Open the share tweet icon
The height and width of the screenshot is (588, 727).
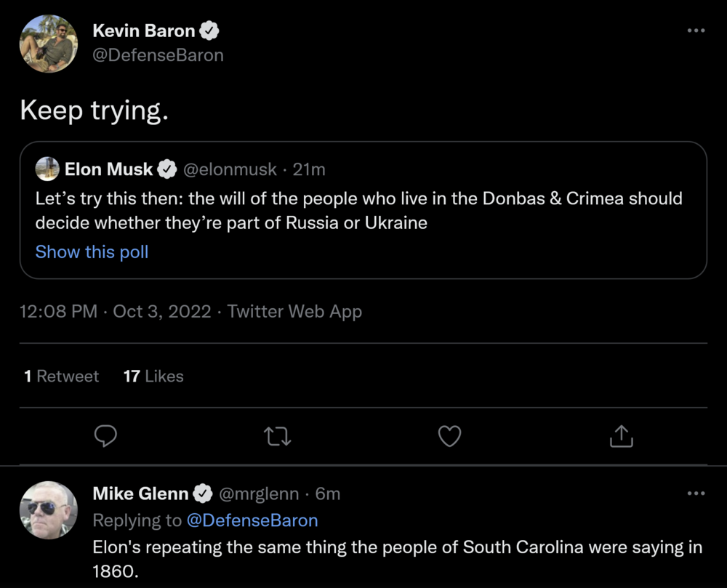[x=621, y=436]
